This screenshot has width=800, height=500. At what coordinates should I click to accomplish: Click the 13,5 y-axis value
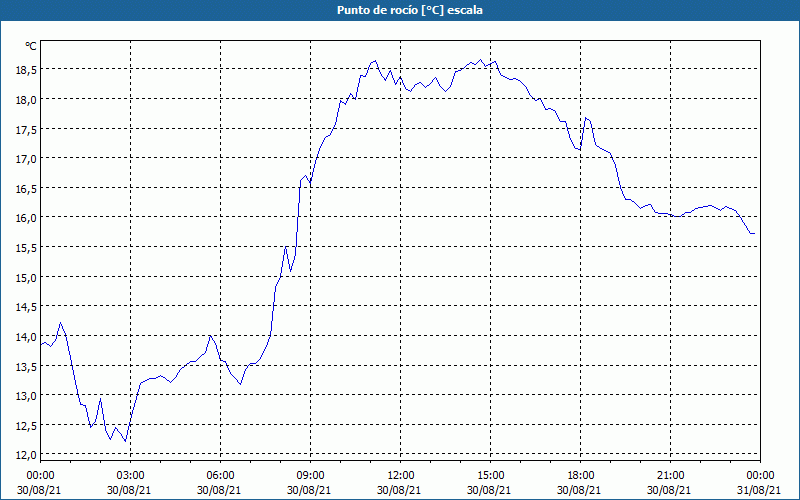coord(26,366)
